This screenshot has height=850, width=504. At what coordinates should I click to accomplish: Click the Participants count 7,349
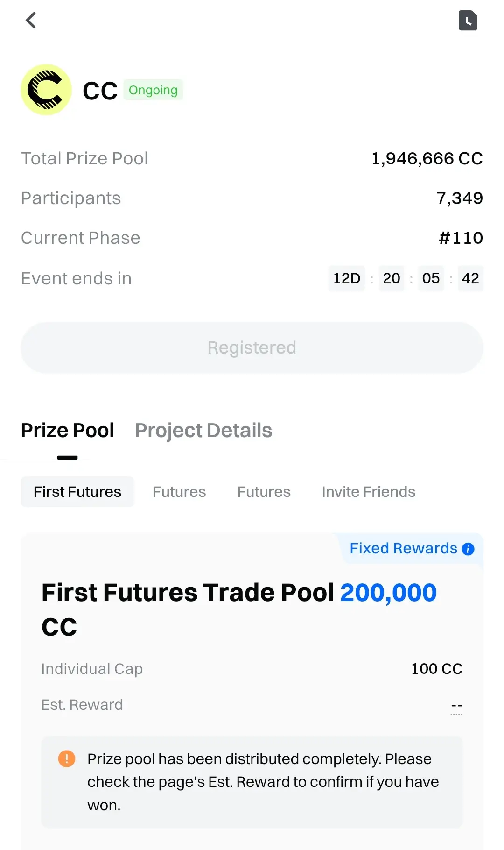click(x=460, y=198)
